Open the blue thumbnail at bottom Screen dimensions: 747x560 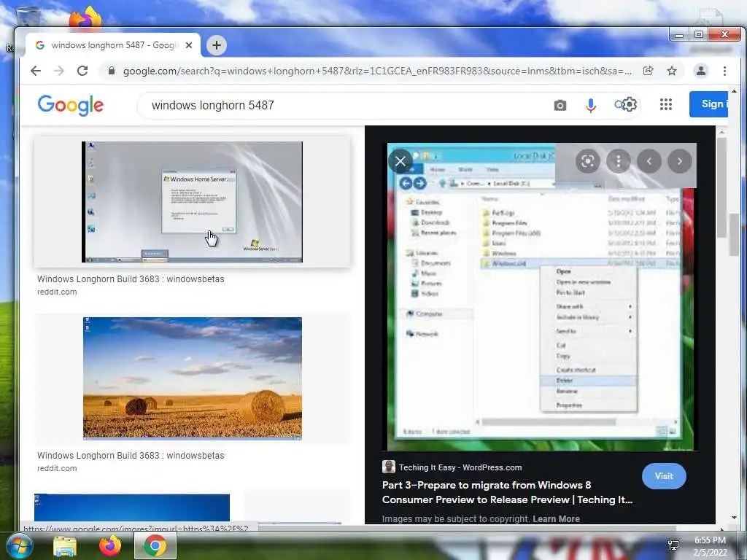coord(132,507)
